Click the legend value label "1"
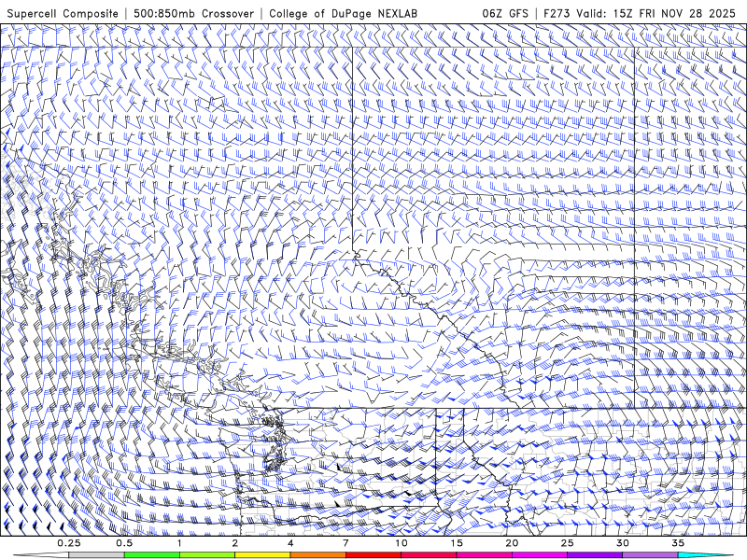Image resolution: width=747 pixels, height=560 pixels. click(x=179, y=543)
